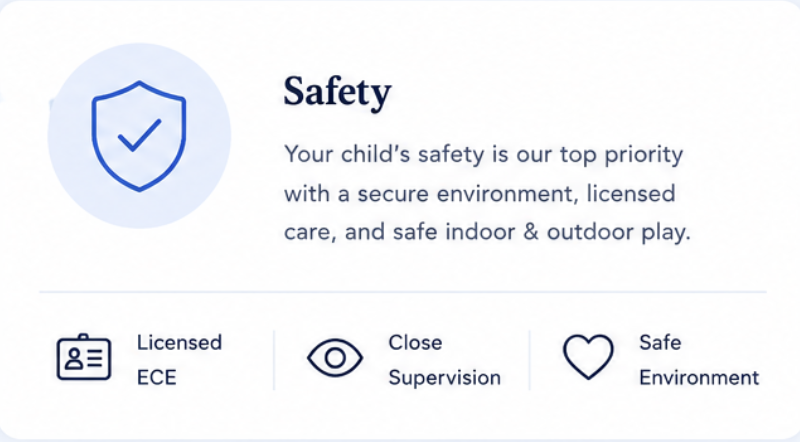Click the eye Close Supervision icon
This screenshot has height=442, width=800.
(x=335, y=358)
